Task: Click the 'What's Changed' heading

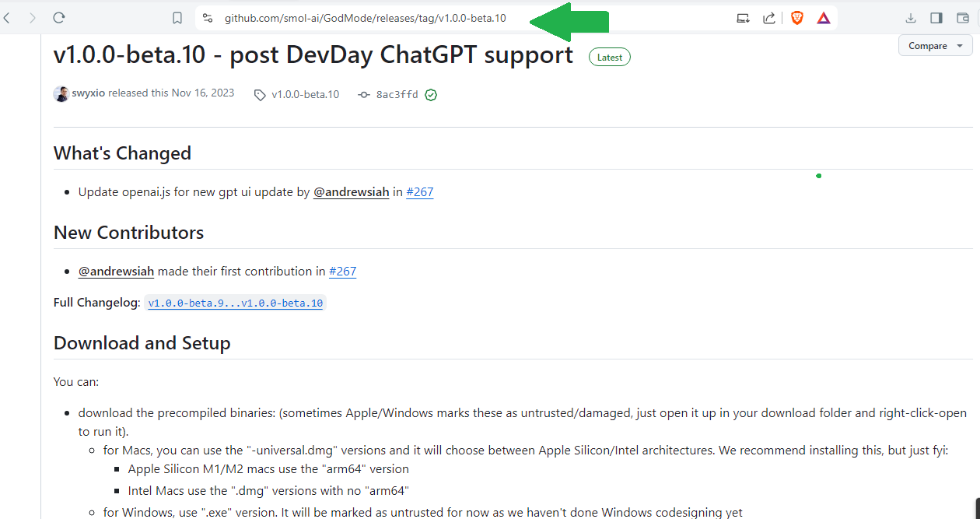Action: pos(122,153)
